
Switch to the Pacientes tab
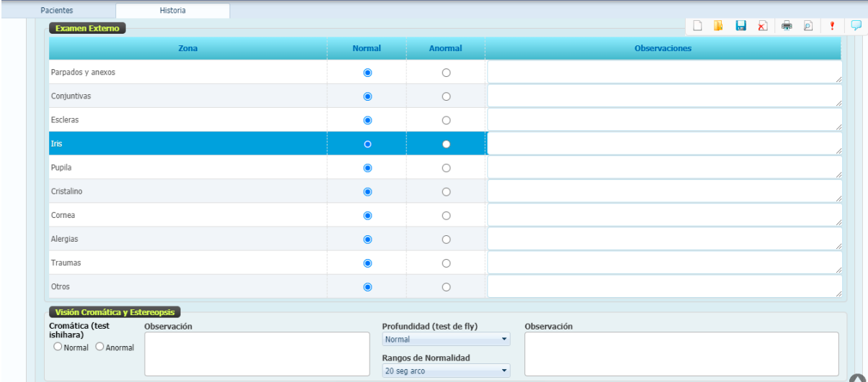[x=57, y=11]
